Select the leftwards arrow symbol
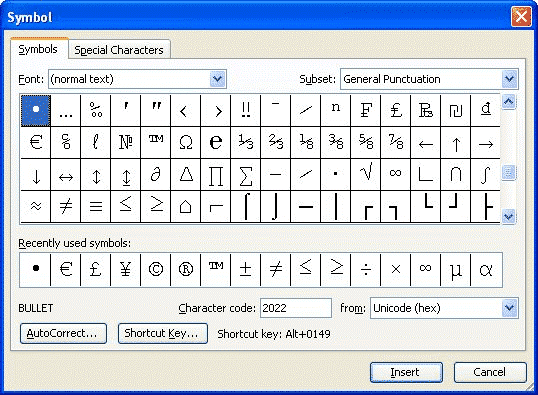 click(x=426, y=142)
